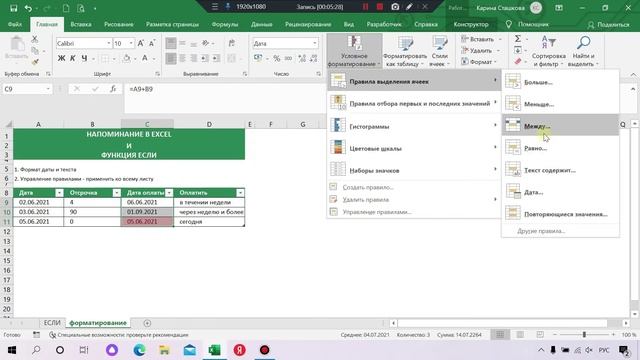The image size is (640, 360).
Task: Add a new sheet with plus icon
Action: coord(147,323)
